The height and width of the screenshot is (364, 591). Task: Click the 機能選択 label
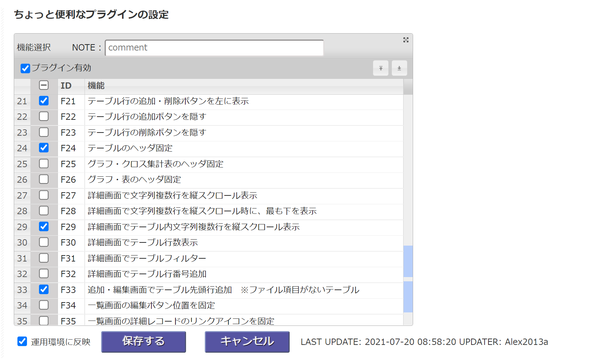34,47
